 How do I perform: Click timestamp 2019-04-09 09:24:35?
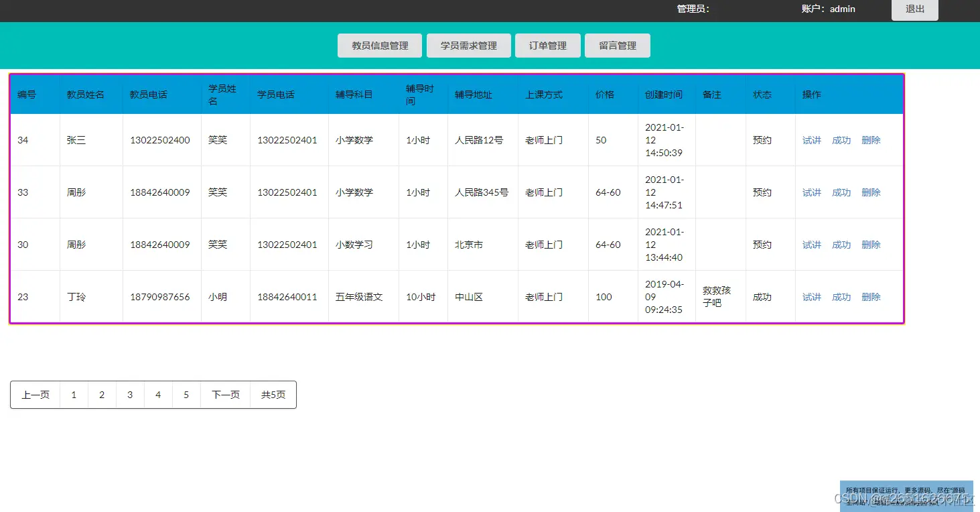(664, 297)
